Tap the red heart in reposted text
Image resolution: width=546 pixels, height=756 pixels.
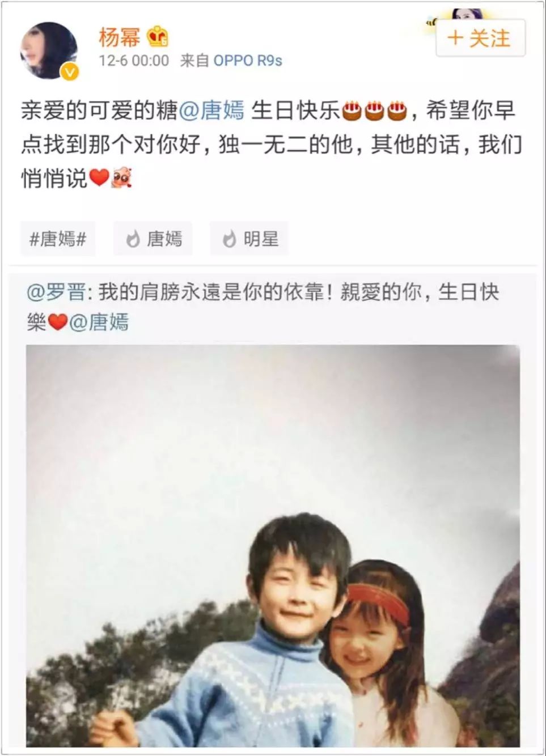[57, 322]
